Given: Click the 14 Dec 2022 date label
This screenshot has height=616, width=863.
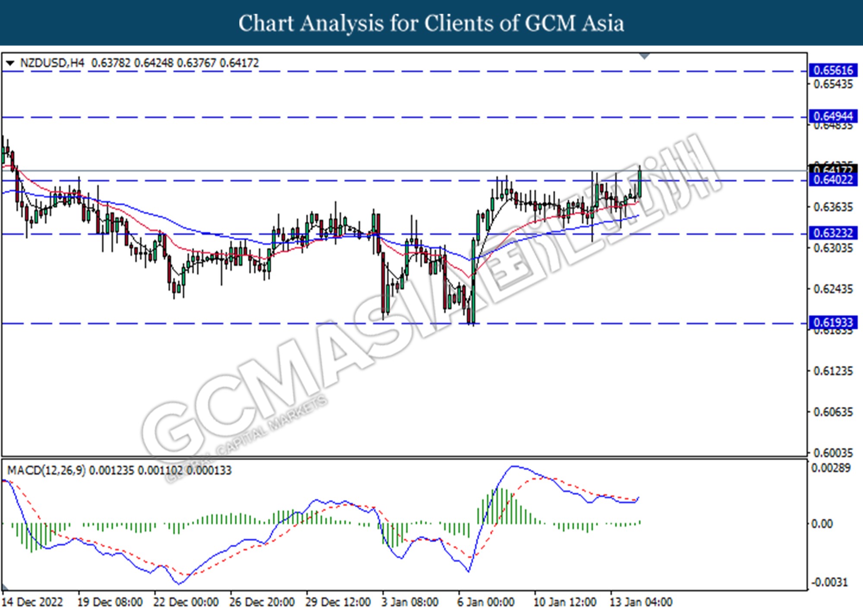Looking at the screenshot, I should 32,602.
